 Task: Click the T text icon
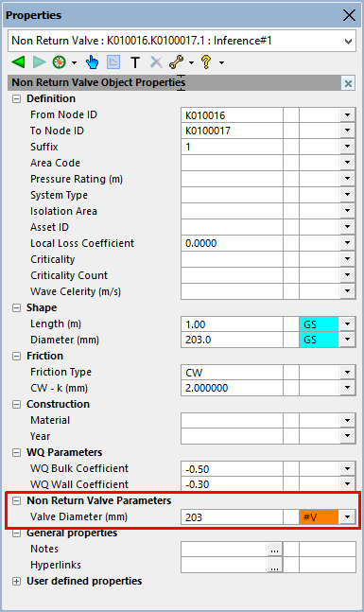pos(135,62)
